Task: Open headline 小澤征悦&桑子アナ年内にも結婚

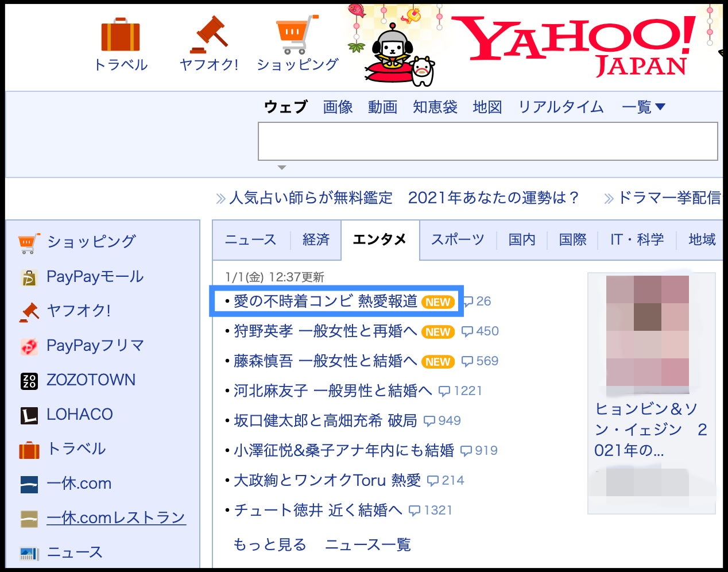Action: click(x=344, y=451)
